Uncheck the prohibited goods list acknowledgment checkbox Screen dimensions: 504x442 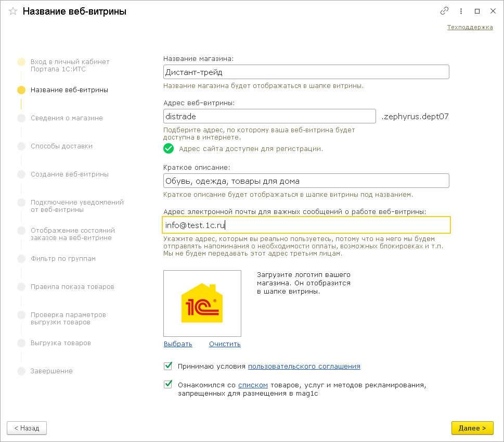(168, 385)
